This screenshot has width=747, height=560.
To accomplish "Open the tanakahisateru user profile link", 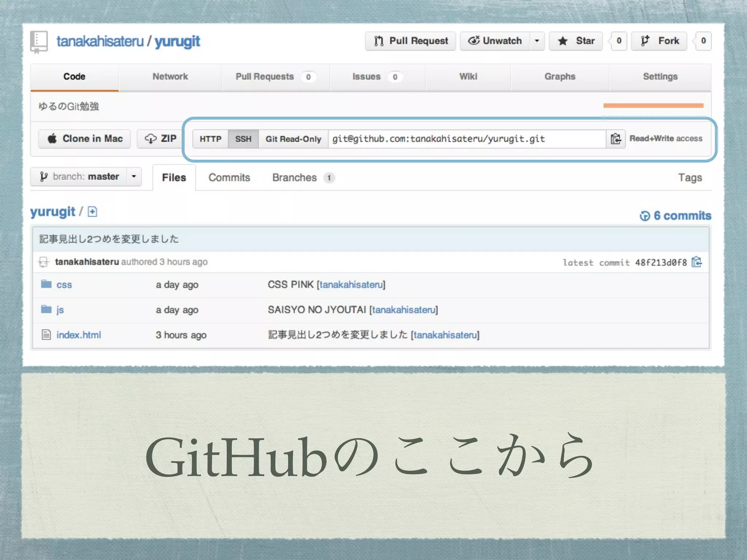I will click(x=100, y=41).
